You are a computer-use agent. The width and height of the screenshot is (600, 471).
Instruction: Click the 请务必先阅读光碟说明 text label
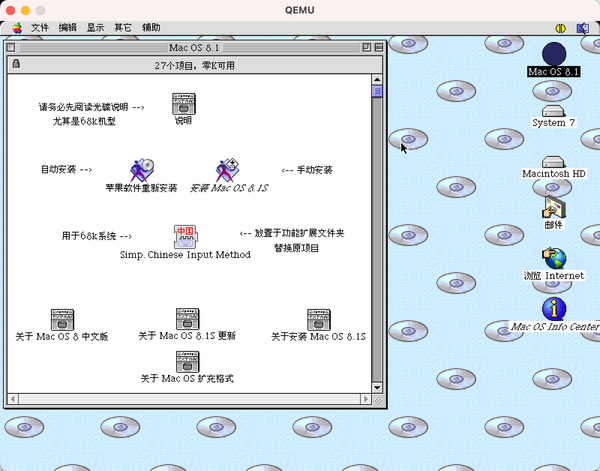coord(83,107)
